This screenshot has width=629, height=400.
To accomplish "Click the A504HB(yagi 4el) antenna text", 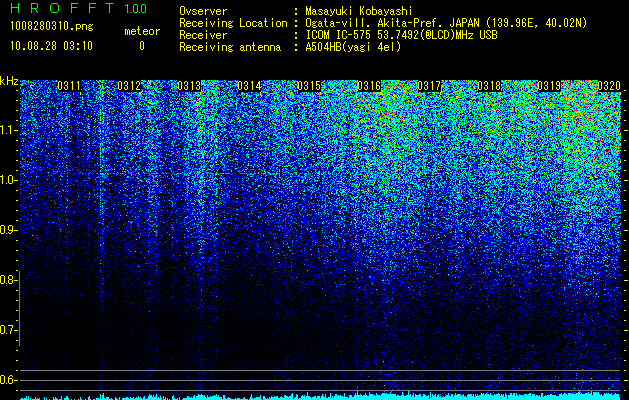I will [x=353, y=47].
